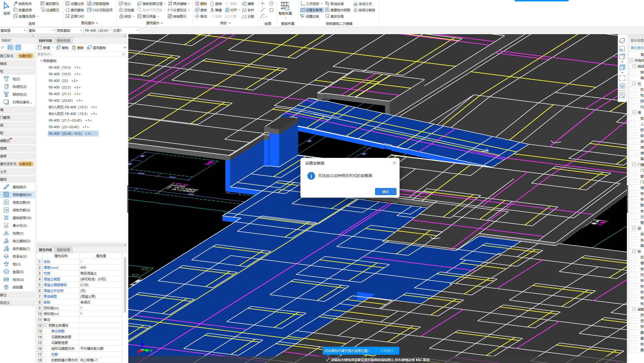
Task: Click the 镜像 mirror tool
Action: click(x=216, y=10)
